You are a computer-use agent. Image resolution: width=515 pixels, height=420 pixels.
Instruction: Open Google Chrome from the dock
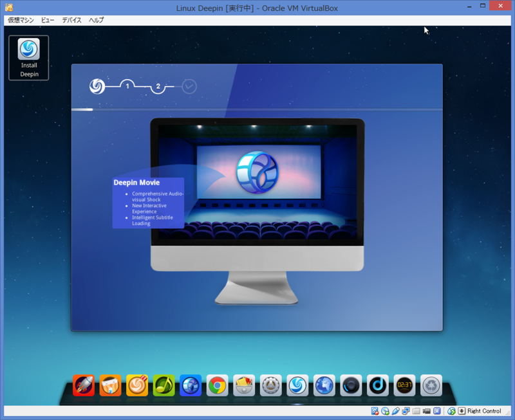pos(216,386)
